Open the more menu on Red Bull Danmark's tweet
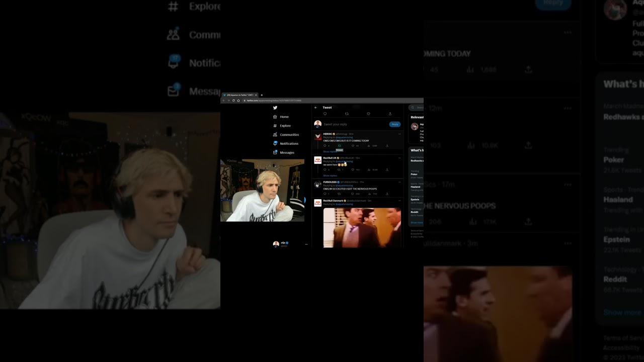 [399, 201]
